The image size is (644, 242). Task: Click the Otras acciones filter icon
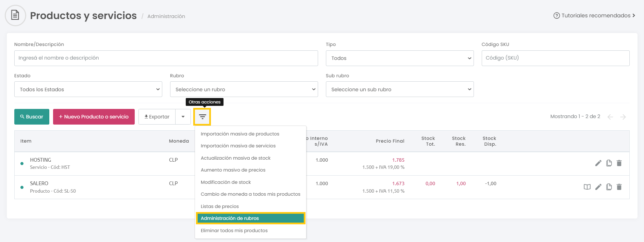202,117
